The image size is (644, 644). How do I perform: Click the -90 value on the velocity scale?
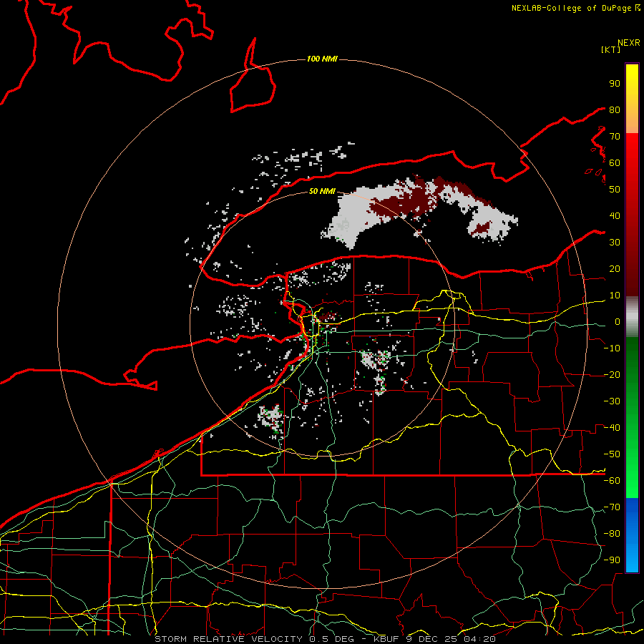click(612, 560)
